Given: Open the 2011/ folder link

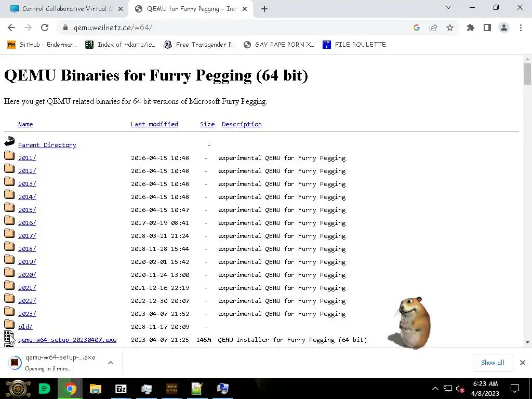Looking at the screenshot, I should pos(27,158).
